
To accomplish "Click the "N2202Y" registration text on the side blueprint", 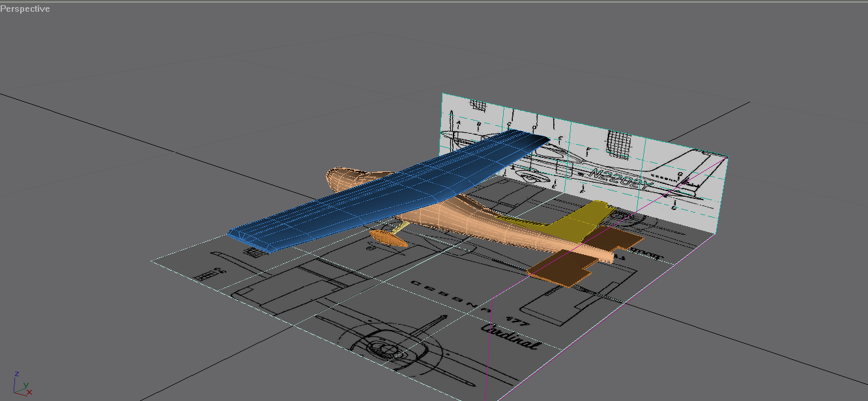I will pos(620,178).
